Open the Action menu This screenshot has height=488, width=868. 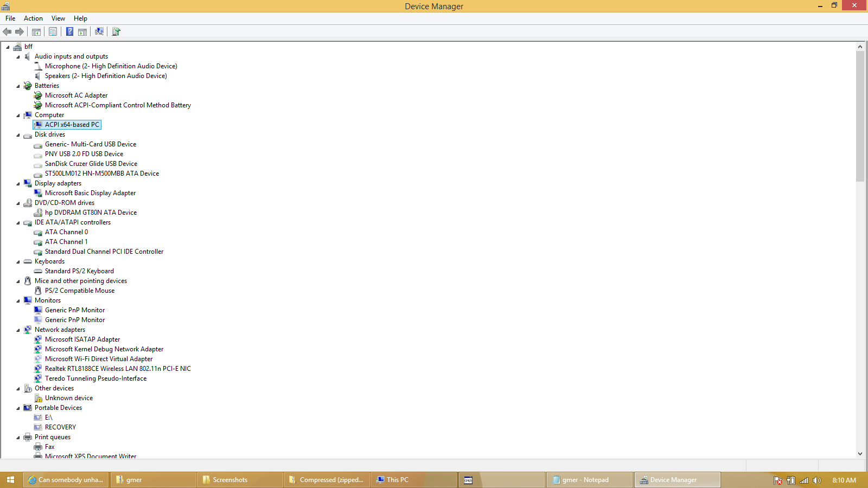click(x=33, y=18)
